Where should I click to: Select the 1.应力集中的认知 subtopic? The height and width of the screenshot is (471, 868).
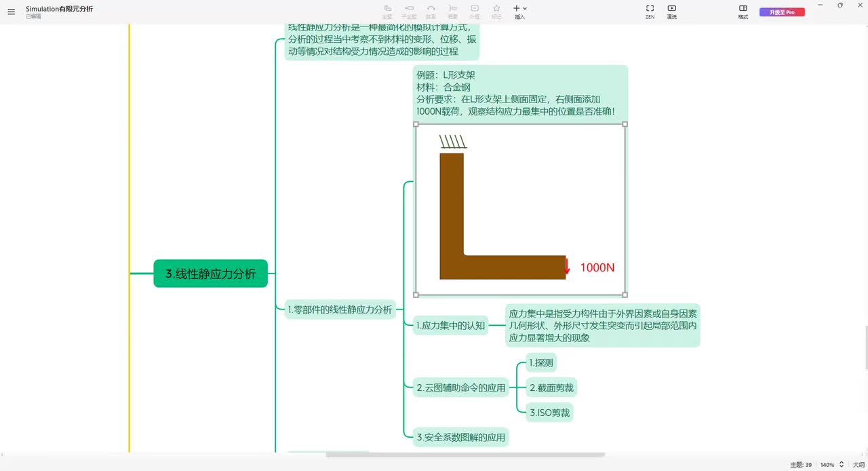pyautogui.click(x=451, y=326)
